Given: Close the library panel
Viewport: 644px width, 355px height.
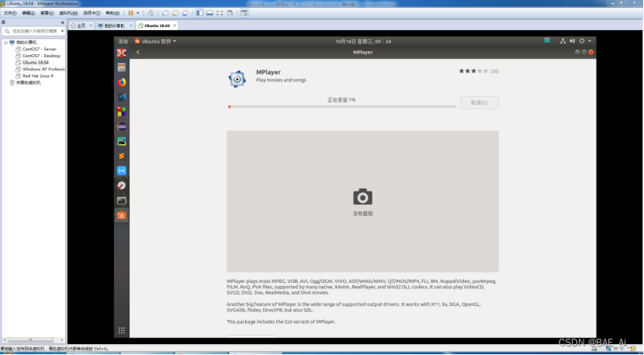Looking at the screenshot, I should [x=62, y=22].
